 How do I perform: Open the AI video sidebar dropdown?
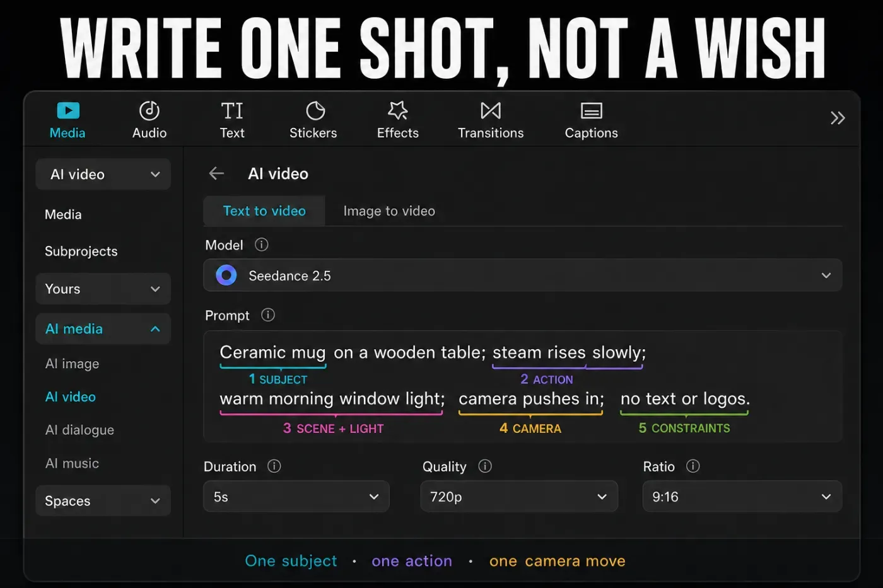pyautogui.click(x=103, y=175)
